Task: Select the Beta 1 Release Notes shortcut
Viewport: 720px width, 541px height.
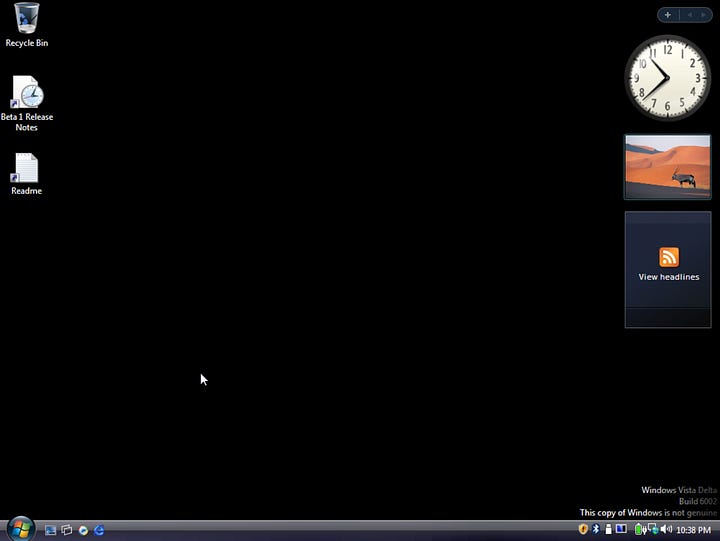Action: (x=27, y=103)
